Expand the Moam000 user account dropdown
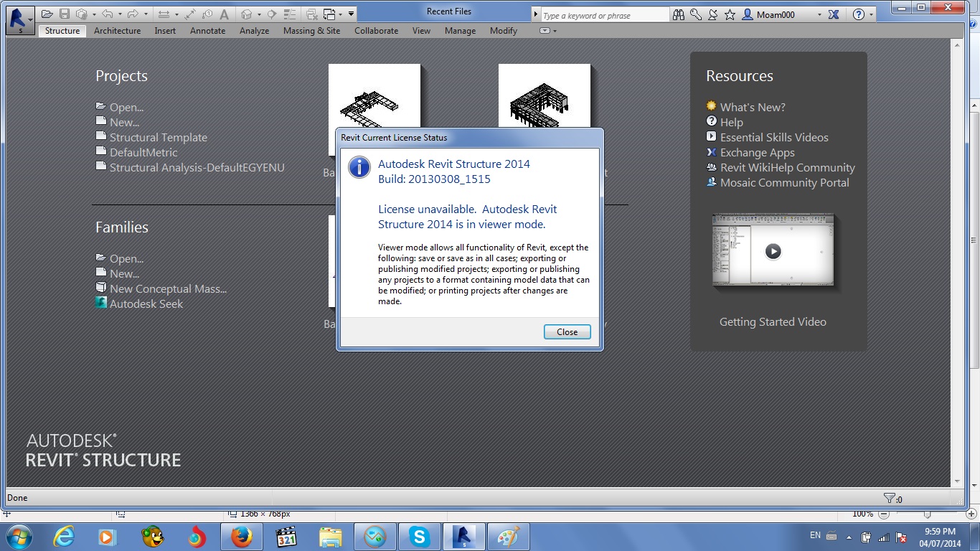The width and height of the screenshot is (980, 551). 819,14
